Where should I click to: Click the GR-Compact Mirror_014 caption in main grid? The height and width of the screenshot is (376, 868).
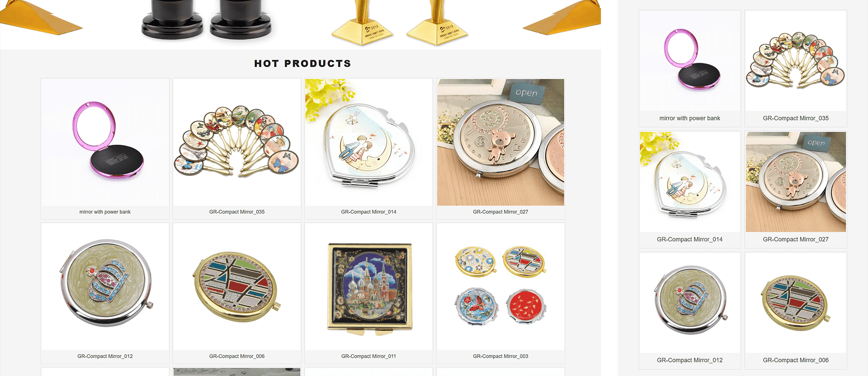(369, 212)
